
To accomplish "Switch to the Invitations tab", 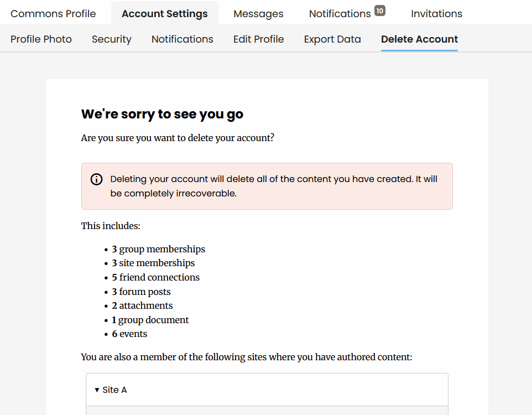I will (x=436, y=14).
